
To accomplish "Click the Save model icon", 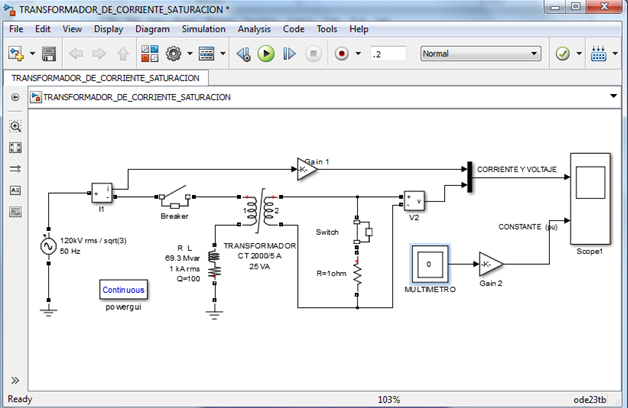I will tap(49, 53).
